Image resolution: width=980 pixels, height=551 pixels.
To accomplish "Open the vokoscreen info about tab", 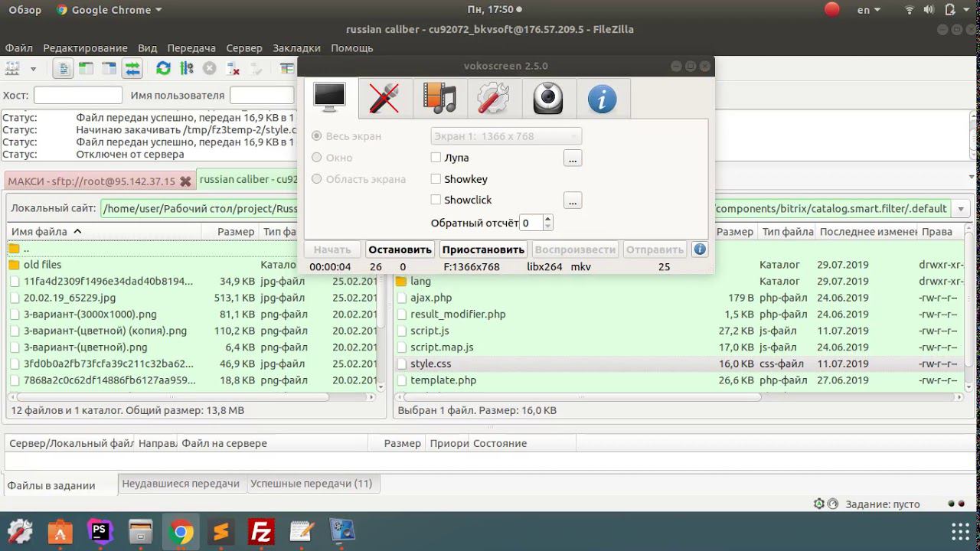I will pyautogui.click(x=603, y=99).
